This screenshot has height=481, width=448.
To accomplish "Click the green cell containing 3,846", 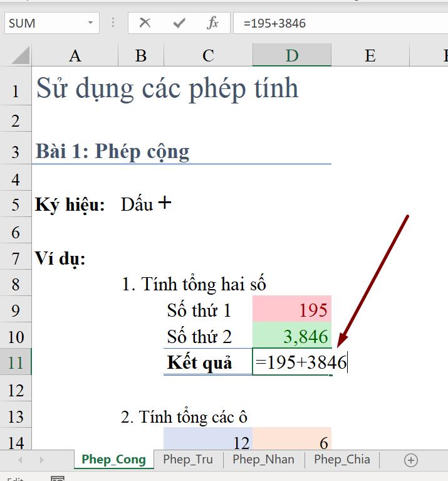I will coord(292,336).
